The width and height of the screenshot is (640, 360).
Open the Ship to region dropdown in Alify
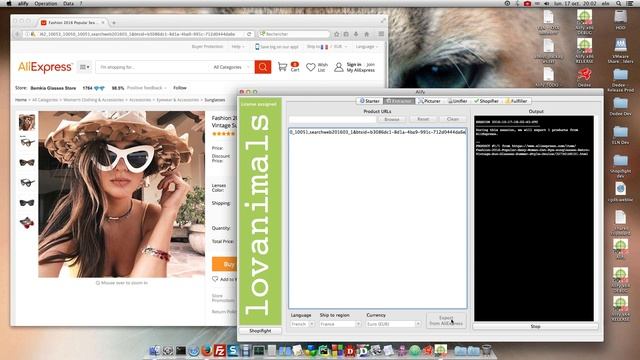[x=340, y=324]
